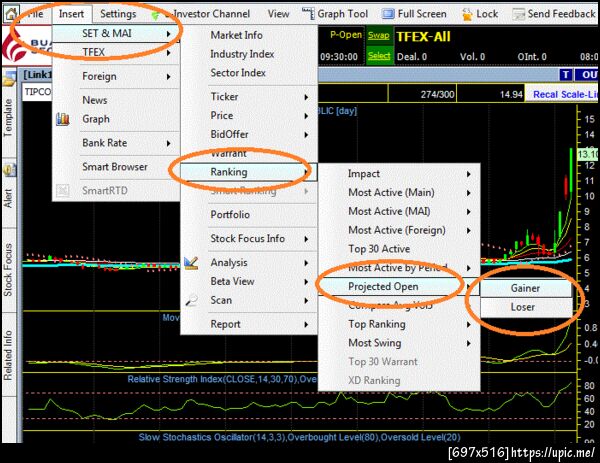The width and height of the screenshot is (600, 463).
Task: Select Loser under Projected Open
Action: tap(526, 307)
